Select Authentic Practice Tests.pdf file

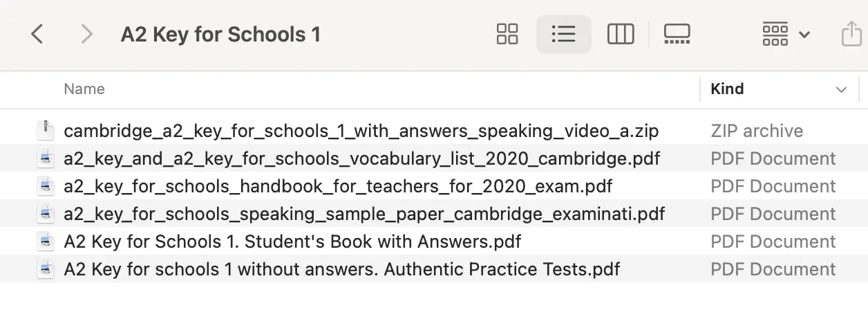point(342,269)
